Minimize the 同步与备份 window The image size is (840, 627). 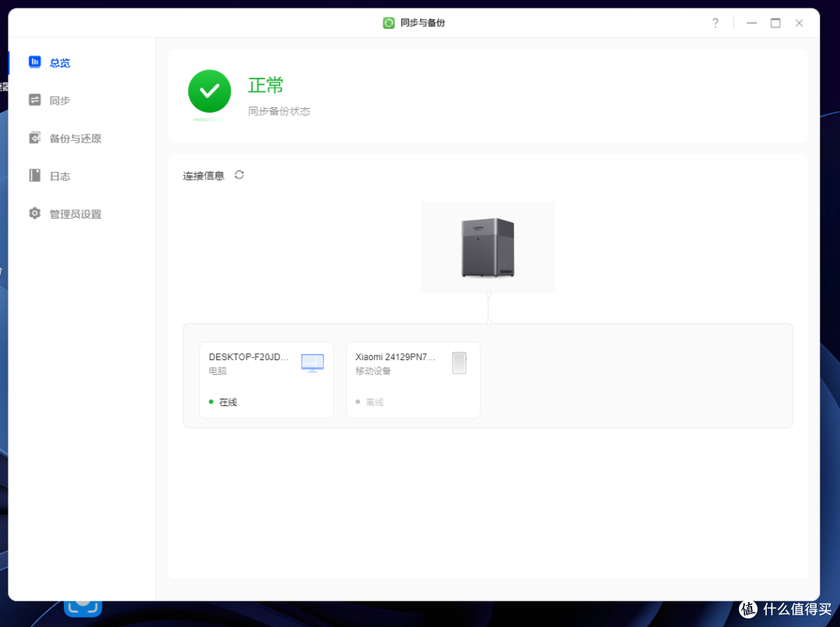pyautogui.click(x=751, y=23)
